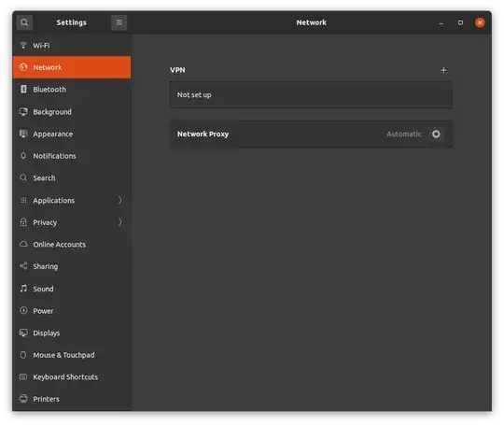The image size is (504, 425).
Task: Go to the Sharing settings
Action: pos(72,266)
